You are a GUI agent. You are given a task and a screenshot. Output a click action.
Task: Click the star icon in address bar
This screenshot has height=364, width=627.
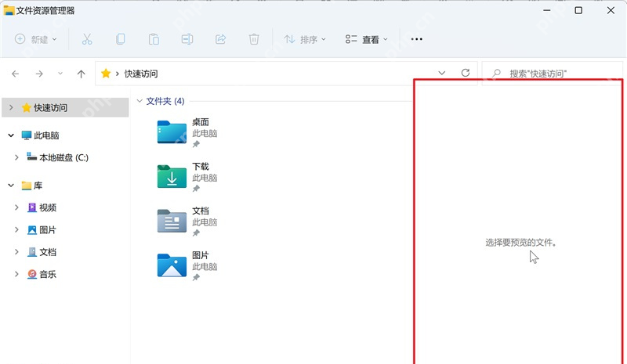(106, 73)
